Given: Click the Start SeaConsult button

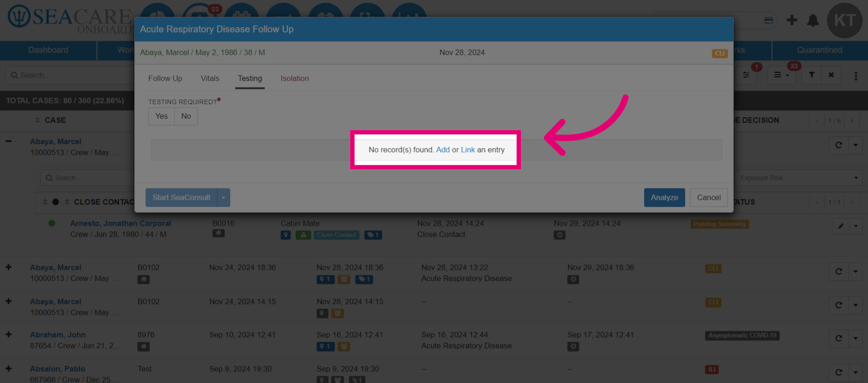Looking at the screenshot, I should coord(181,197).
